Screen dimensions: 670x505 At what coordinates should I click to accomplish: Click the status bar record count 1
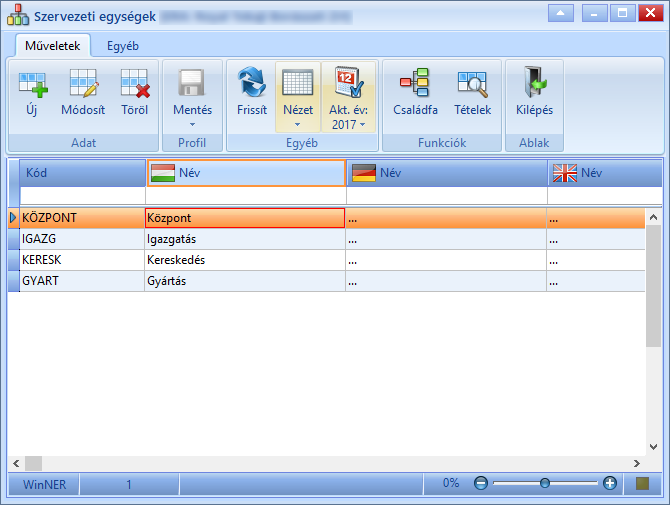click(129, 484)
